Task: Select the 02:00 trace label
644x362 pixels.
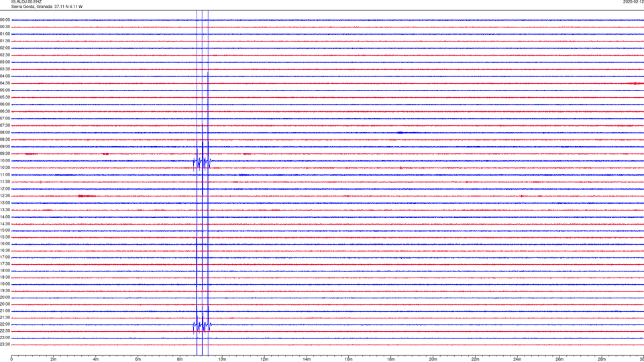Action: point(5,48)
